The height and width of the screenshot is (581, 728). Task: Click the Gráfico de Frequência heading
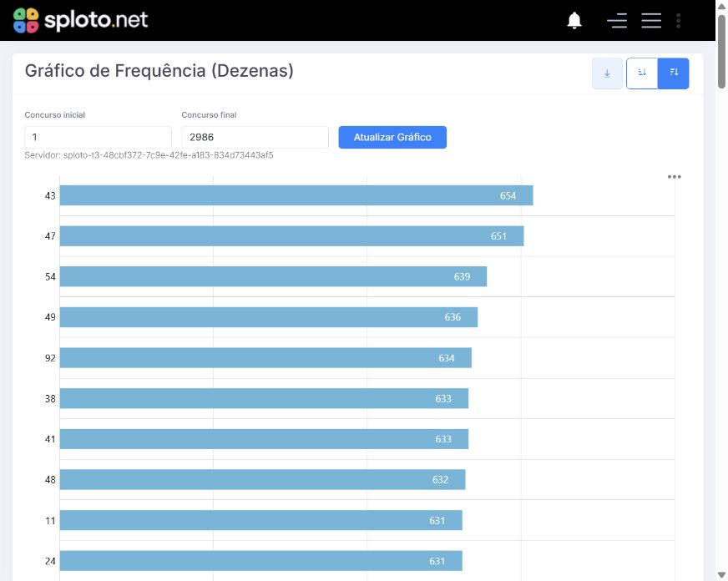[159, 71]
